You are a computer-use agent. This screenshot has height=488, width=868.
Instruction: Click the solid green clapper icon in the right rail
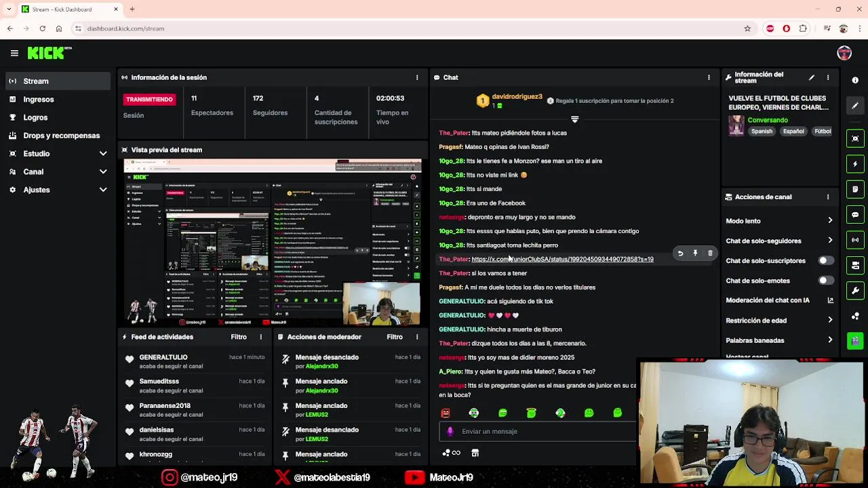pos(855,341)
